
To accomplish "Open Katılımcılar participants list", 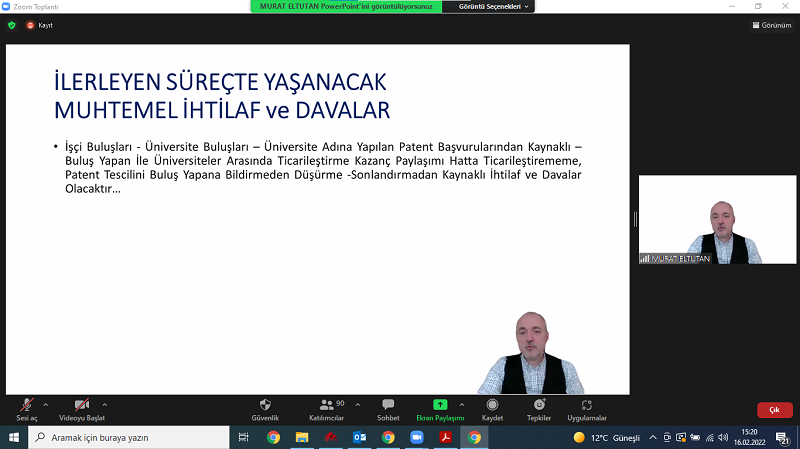I will pos(326,405).
